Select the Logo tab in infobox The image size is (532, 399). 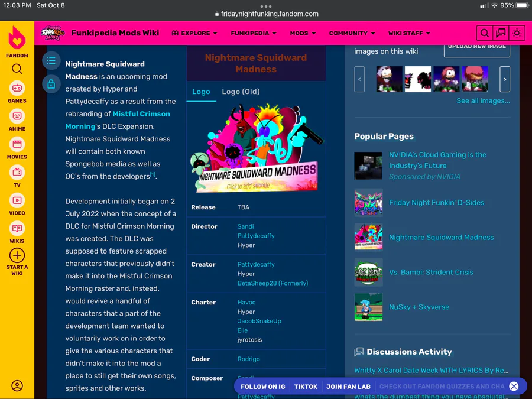(201, 92)
